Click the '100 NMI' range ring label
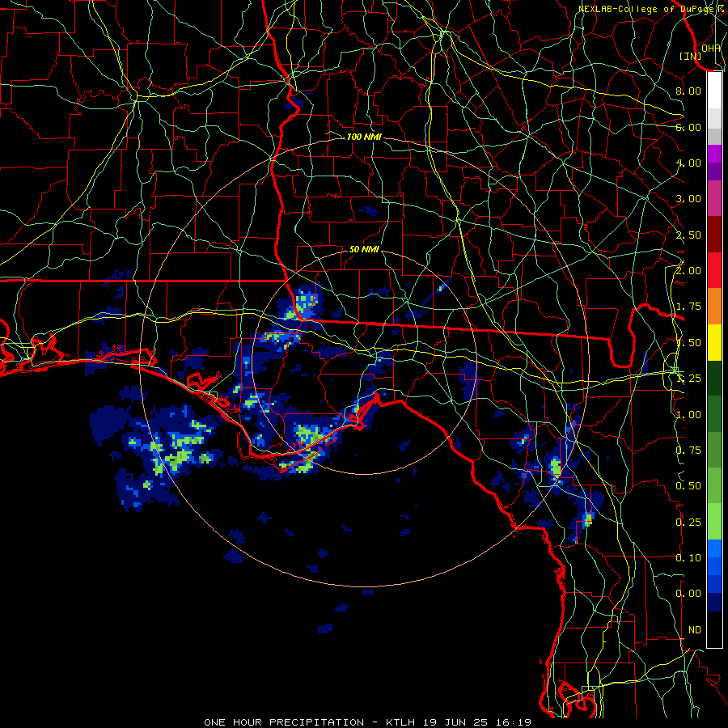 364,137
